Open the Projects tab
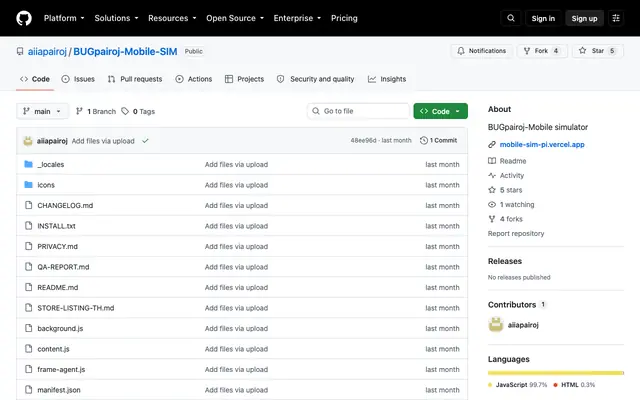The height and width of the screenshot is (400, 640). 244,79
